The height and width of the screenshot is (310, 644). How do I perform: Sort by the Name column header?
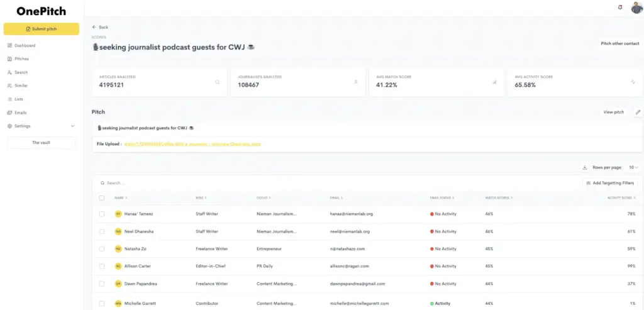121,198
